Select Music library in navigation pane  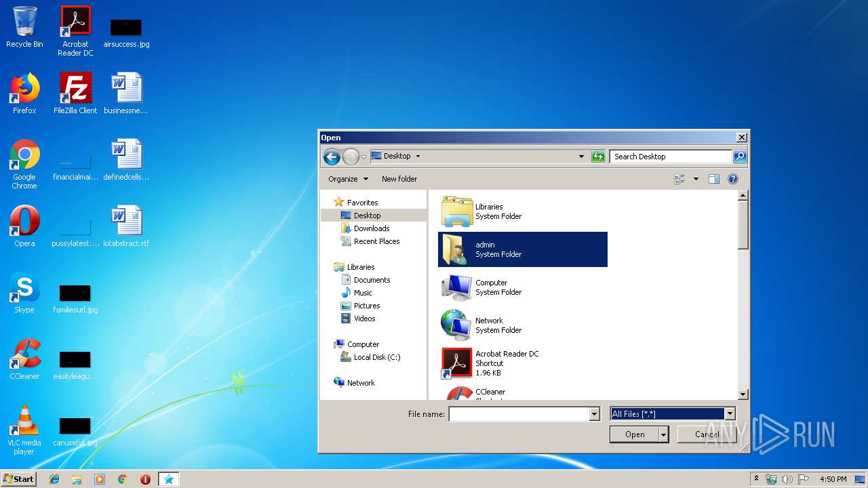tap(363, 293)
